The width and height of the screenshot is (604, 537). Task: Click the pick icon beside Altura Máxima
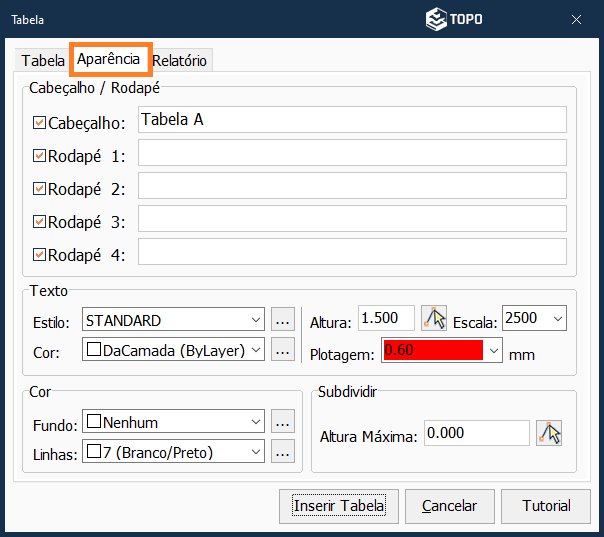[x=549, y=433]
